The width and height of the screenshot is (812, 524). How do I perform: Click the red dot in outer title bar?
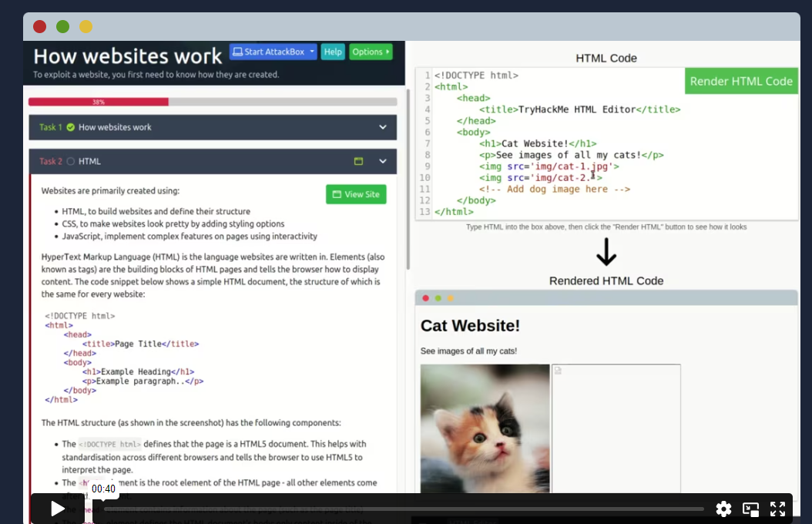40,26
